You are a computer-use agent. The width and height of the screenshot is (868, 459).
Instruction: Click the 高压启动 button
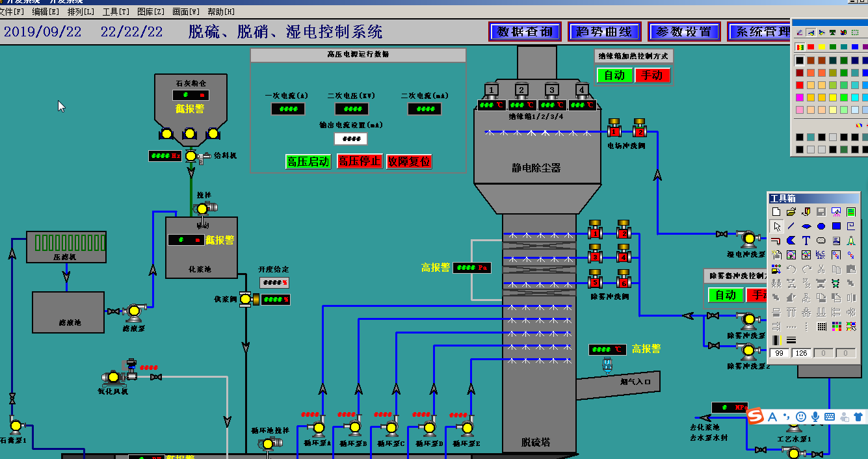tap(308, 162)
